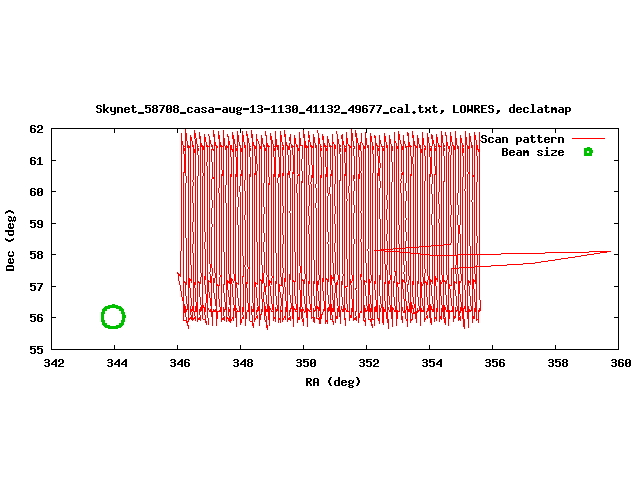
Task: Click the 61 tick label on Dec axis
Action: pos(36,161)
